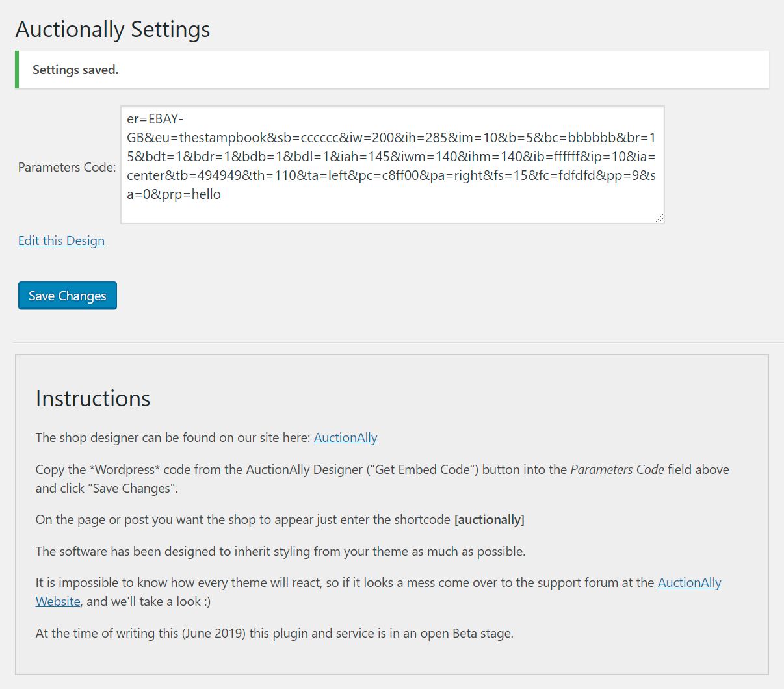Visit the AuctionAlly Website support forum link
The image size is (784, 689).
[x=689, y=582]
